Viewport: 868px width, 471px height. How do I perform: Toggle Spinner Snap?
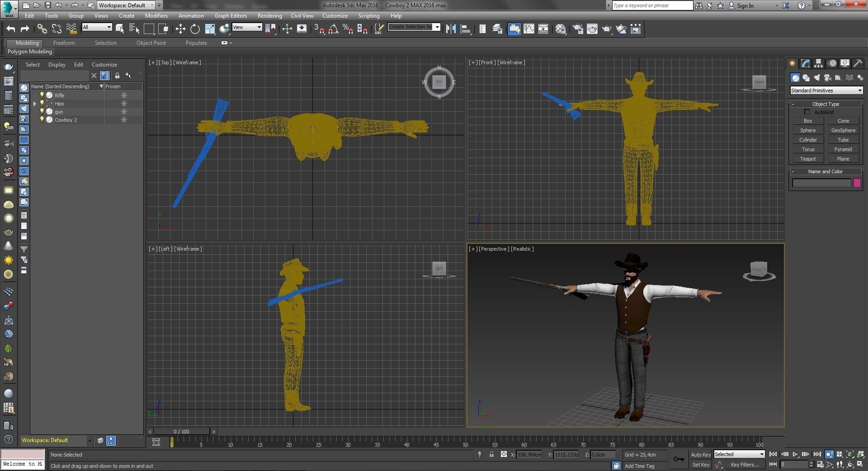tap(363, 29)
